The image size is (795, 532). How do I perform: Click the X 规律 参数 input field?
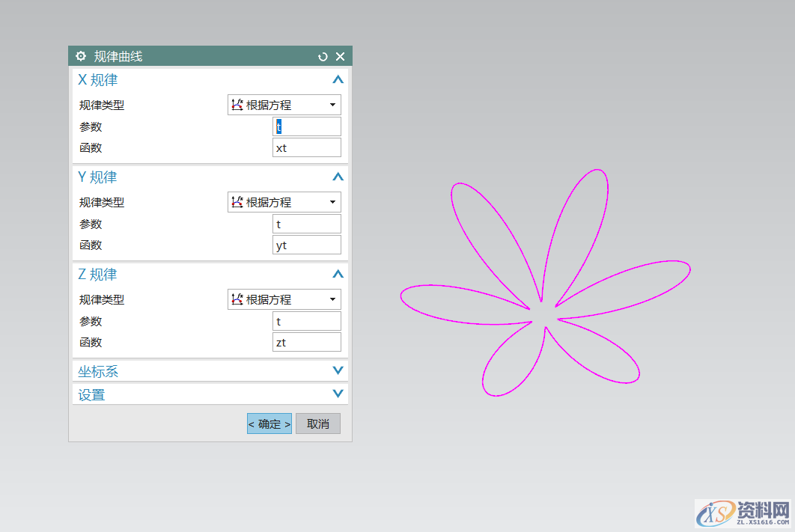[307, 126]
